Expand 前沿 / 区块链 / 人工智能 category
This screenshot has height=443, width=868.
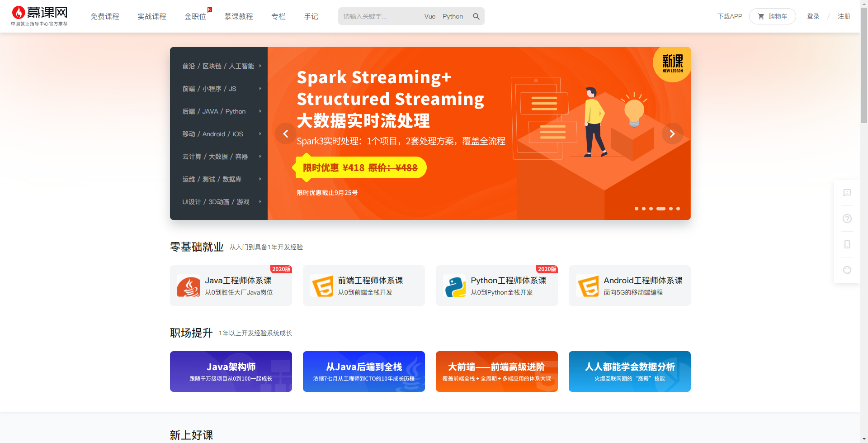[219, 66]
